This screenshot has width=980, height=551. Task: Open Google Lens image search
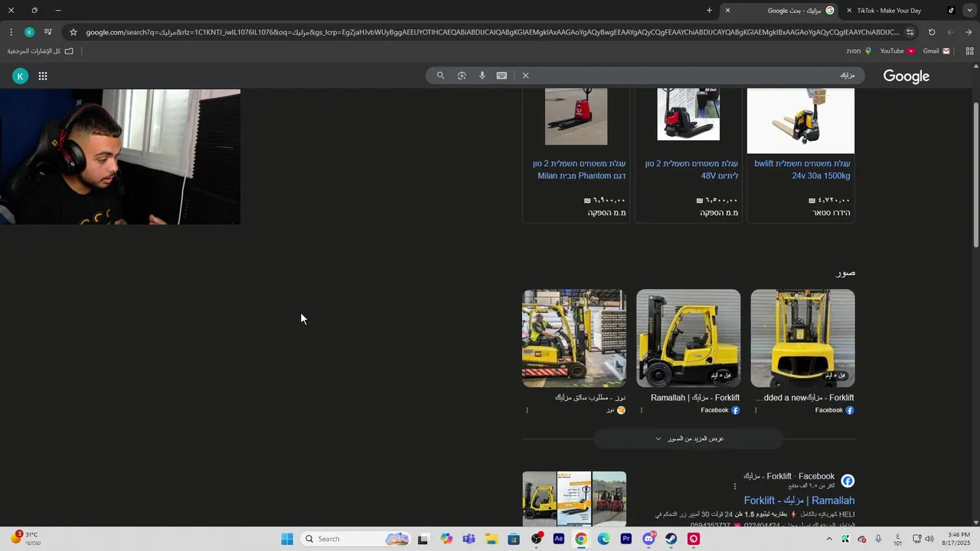pos(462,76)
